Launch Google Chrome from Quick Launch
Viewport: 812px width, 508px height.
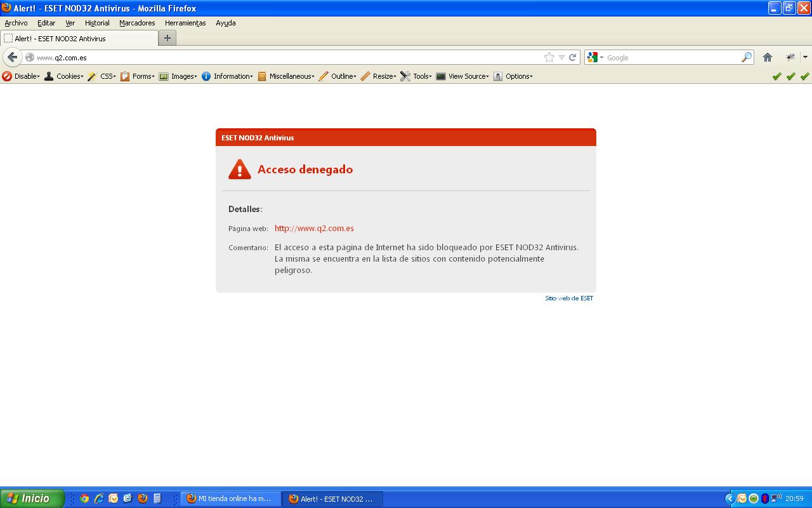pos(84,498)
